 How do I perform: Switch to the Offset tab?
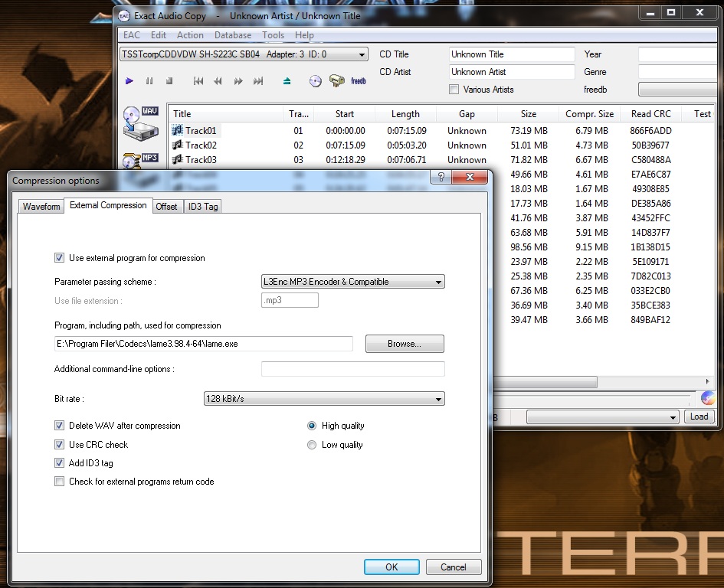[x=166, y=206]
